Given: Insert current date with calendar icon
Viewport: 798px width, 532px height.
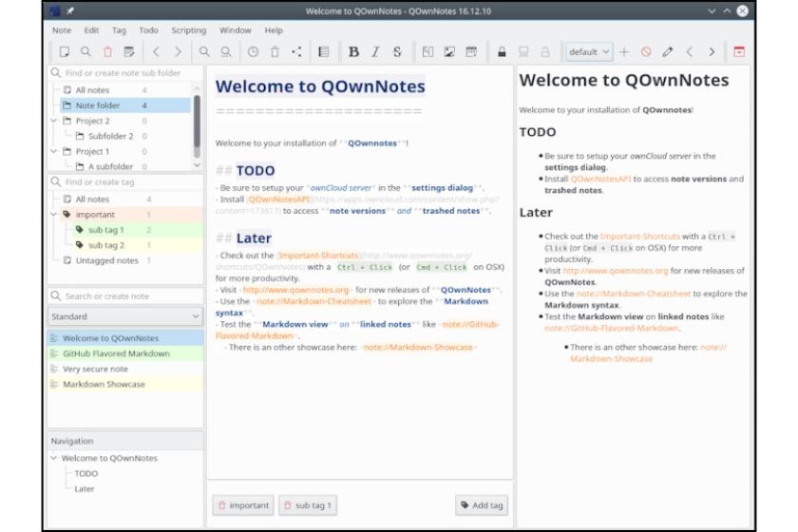Looking at the screenshot, I should coord(471,51).
